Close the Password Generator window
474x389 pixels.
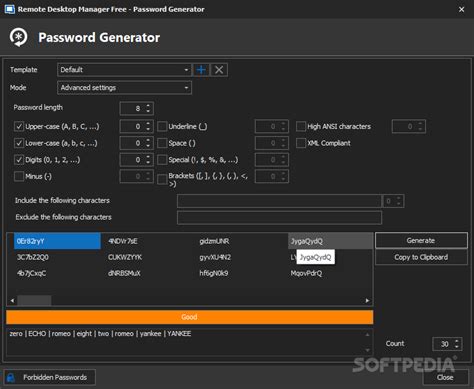pos(461,9)
